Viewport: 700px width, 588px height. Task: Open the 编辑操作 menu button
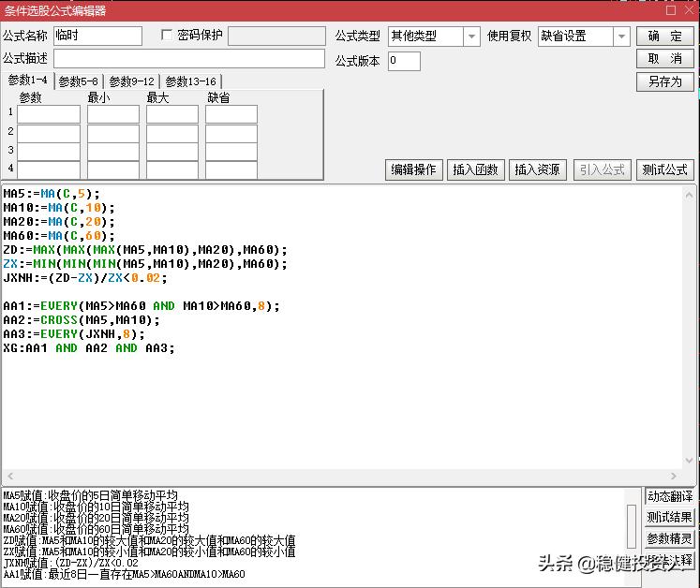(x=413, y=169)
